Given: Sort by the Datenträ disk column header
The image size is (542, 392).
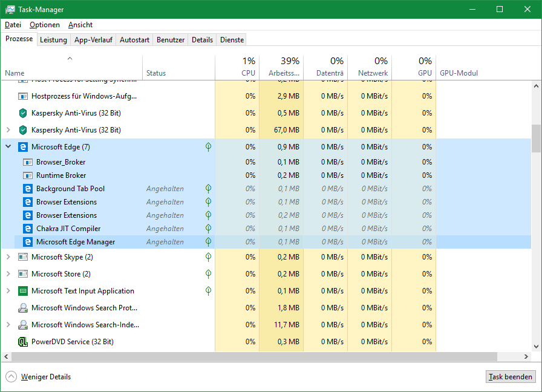Looking at the screenshot, I should pos(325,67).
